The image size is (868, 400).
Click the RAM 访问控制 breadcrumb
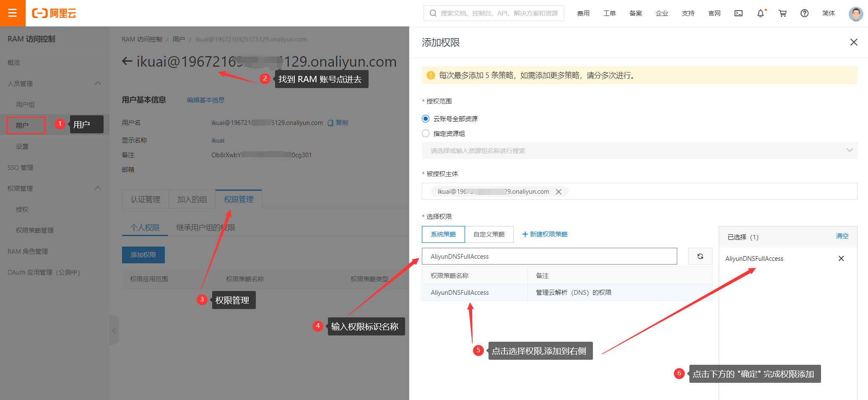(x=142, y=39)
